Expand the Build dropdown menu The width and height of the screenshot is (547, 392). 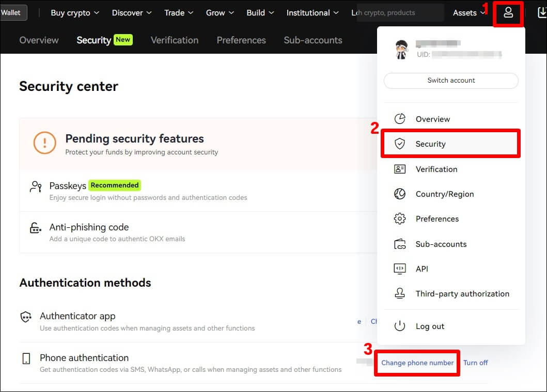click(x=260, y=13)
